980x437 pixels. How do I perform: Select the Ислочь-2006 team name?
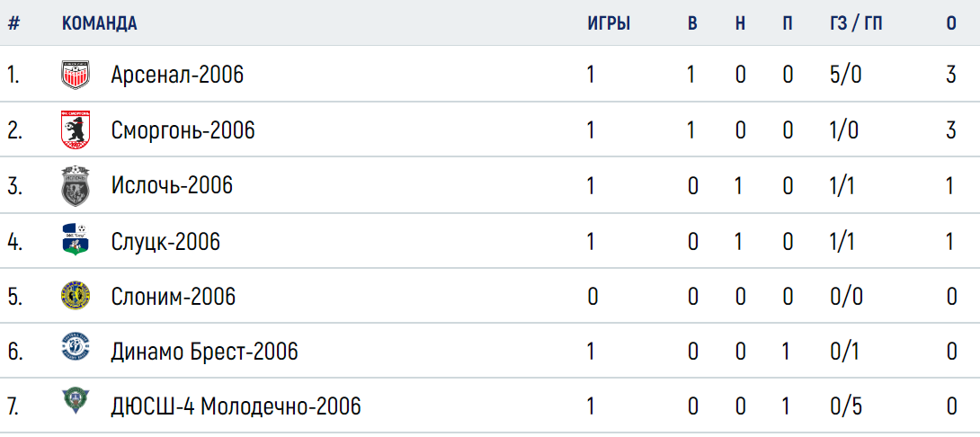[172, 185]
